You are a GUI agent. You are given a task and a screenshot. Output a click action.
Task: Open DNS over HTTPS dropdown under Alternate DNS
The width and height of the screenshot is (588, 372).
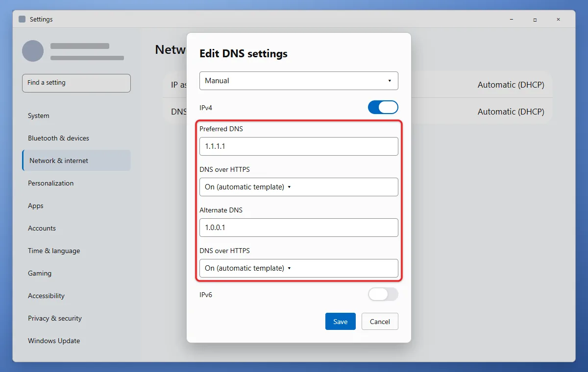coord(299,268)
